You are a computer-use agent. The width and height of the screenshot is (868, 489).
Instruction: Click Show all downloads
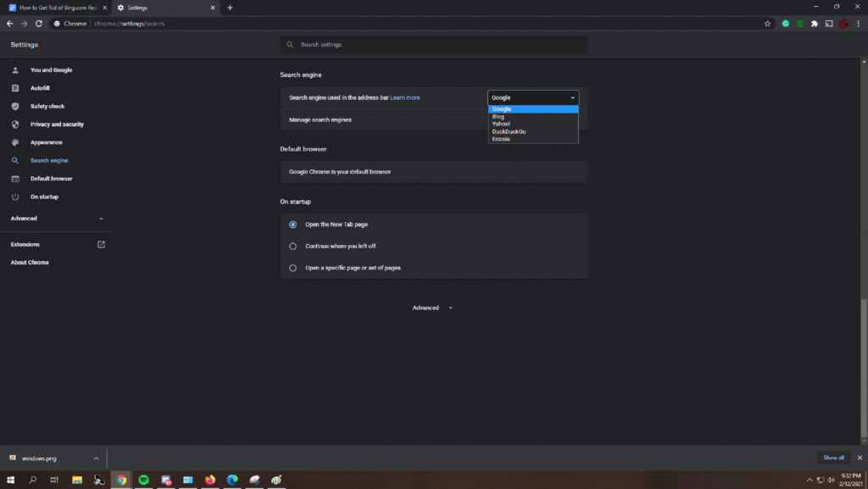point(834,458)
